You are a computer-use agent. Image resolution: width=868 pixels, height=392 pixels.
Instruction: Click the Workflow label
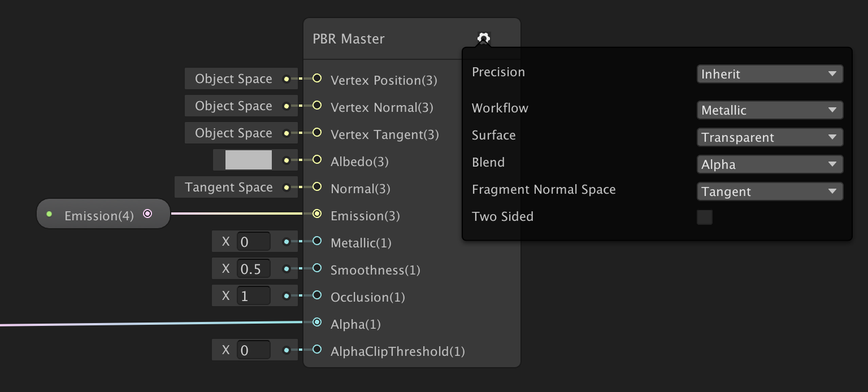coord(500,108)
